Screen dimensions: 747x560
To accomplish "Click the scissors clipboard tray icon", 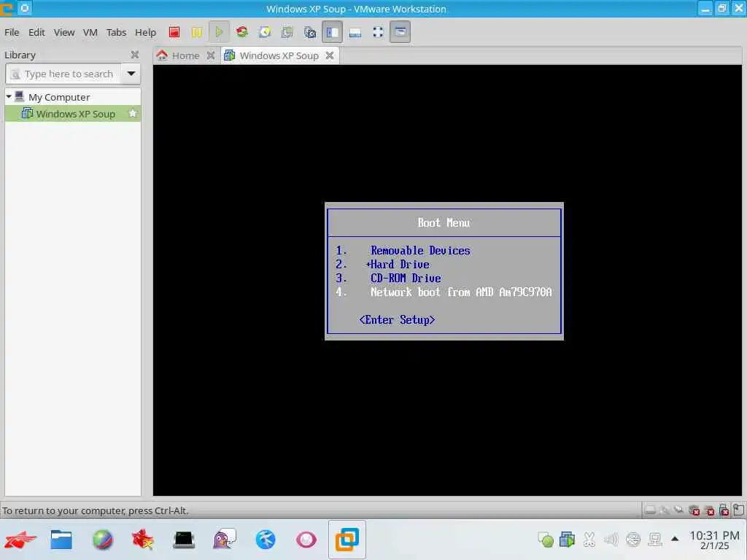I will [x=589, y=540].
